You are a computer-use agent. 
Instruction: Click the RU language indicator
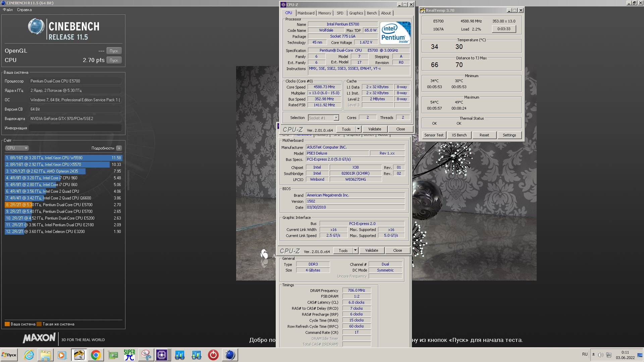tap(585, 354)
